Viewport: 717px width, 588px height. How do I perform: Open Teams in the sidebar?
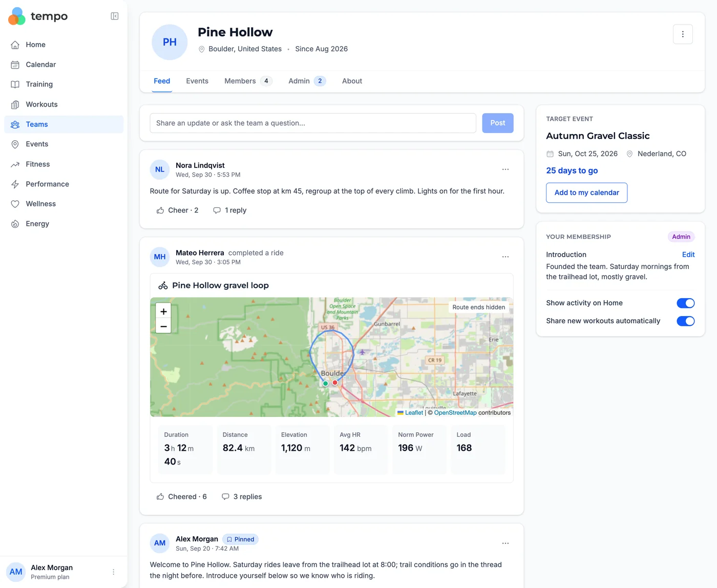click(x=64, y=124)
